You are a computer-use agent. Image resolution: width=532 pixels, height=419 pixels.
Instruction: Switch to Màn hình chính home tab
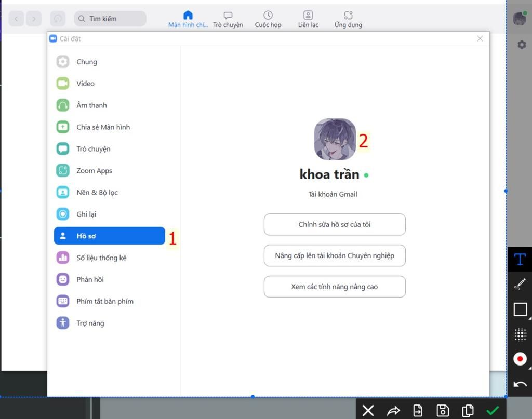(188, 19)
